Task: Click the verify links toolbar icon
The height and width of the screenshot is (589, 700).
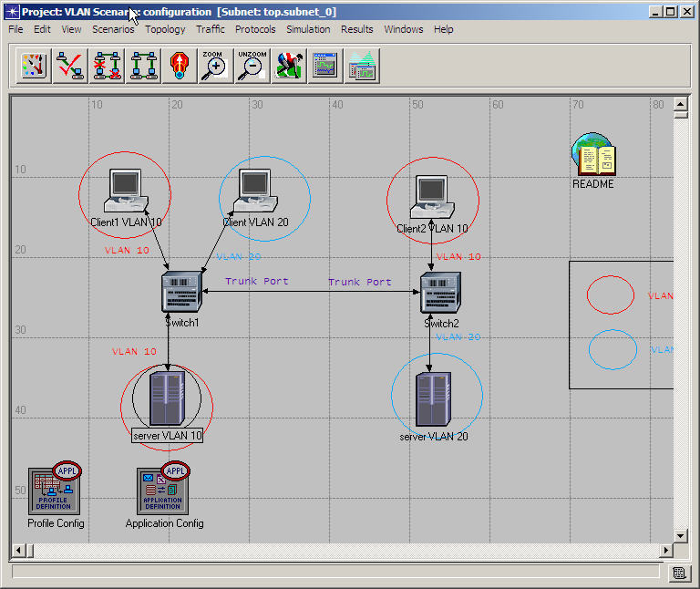Action: point(70,66)
